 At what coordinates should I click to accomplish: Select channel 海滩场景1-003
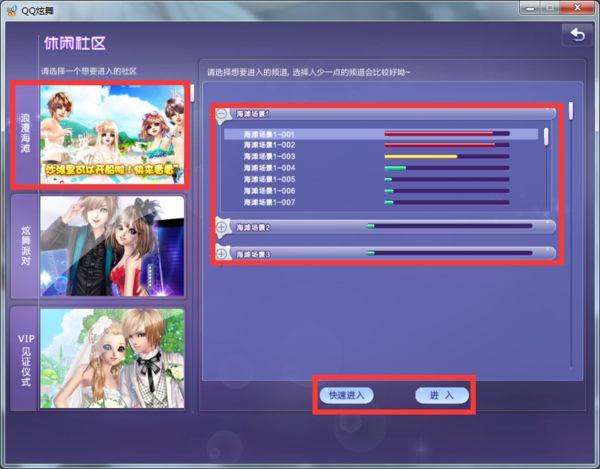[381, 156]
